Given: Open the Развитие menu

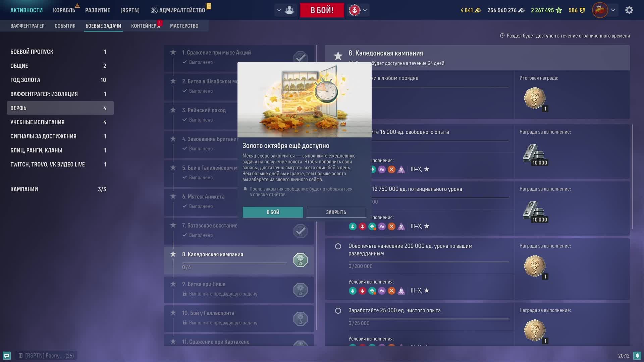Looking at the screenshot, I should click(x=98, y=10).
